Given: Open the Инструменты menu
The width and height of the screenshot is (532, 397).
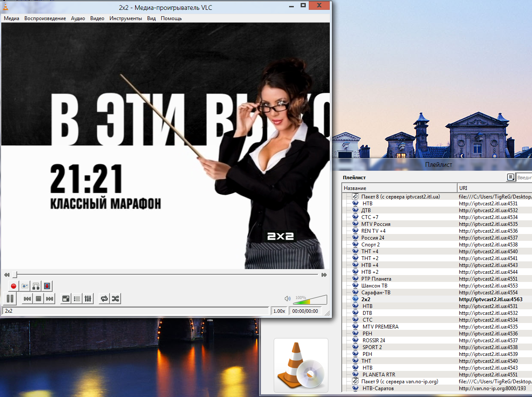Looking at the screenshot, I should pos(126,18).
